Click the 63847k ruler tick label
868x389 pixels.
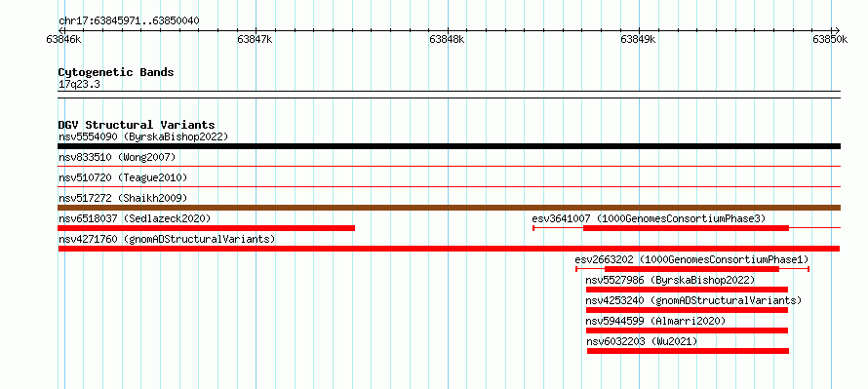click(256, 39)
